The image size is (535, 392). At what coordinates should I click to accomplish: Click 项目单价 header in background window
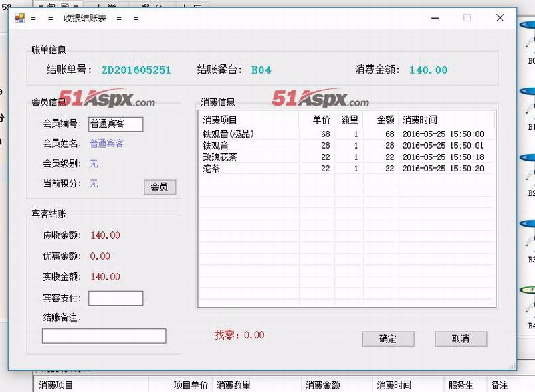pyautogui.click(x=191, y=385)
